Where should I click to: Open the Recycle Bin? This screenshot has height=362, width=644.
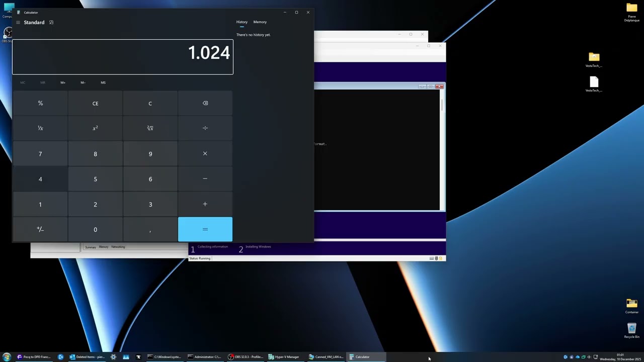click(632, 330)
